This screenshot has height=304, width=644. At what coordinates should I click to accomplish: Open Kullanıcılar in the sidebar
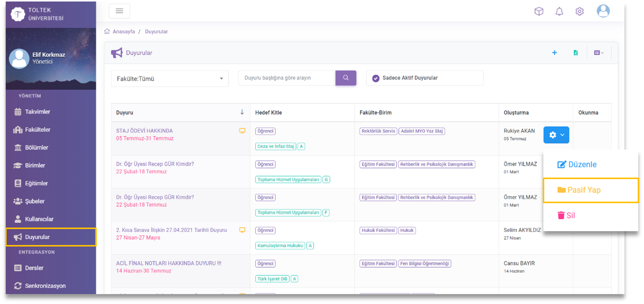tap(39, 219)
